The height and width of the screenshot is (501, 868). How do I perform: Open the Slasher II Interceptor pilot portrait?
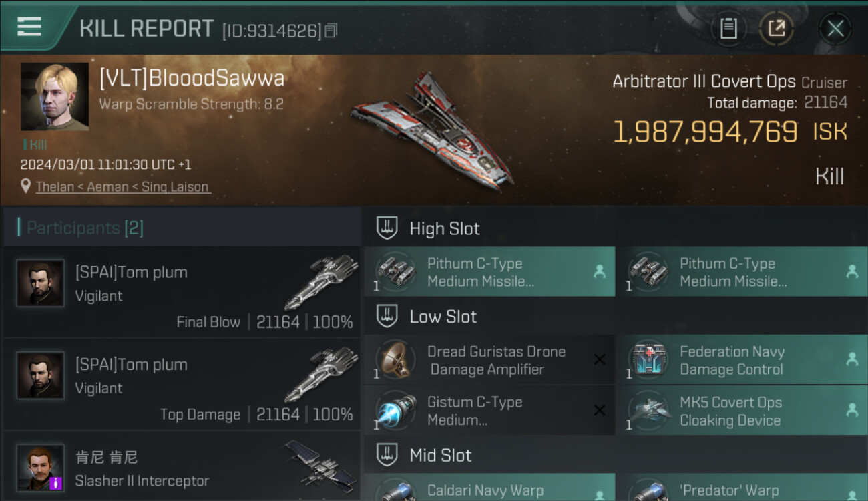pos(41,468)
